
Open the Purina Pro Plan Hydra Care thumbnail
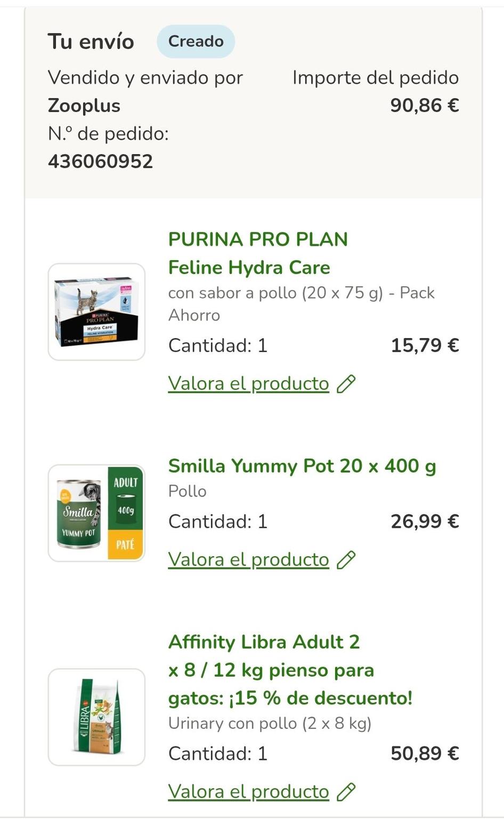96,312
